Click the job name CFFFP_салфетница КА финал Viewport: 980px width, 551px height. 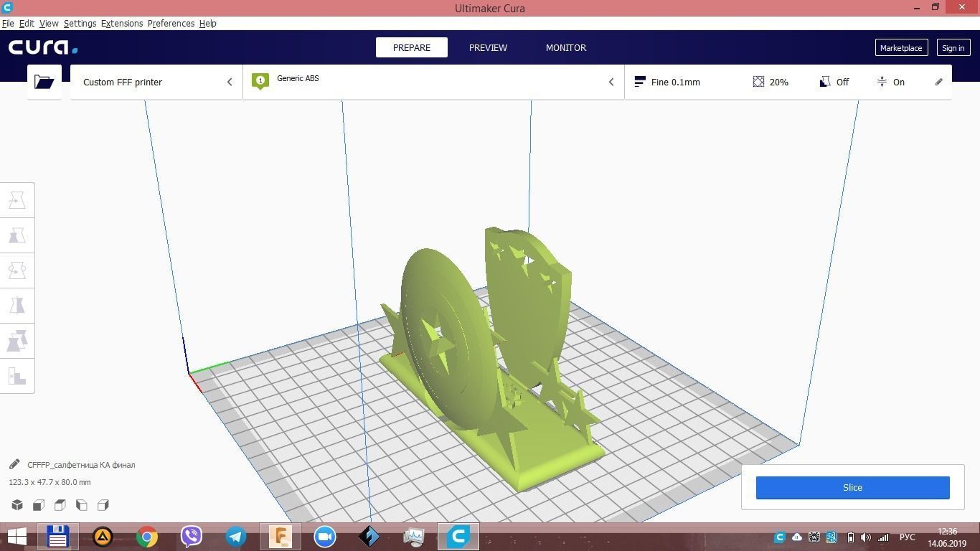point(81,465)
